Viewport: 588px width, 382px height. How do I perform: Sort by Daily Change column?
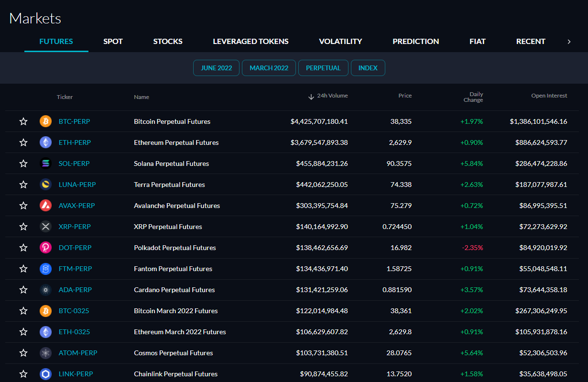[473, 97]
